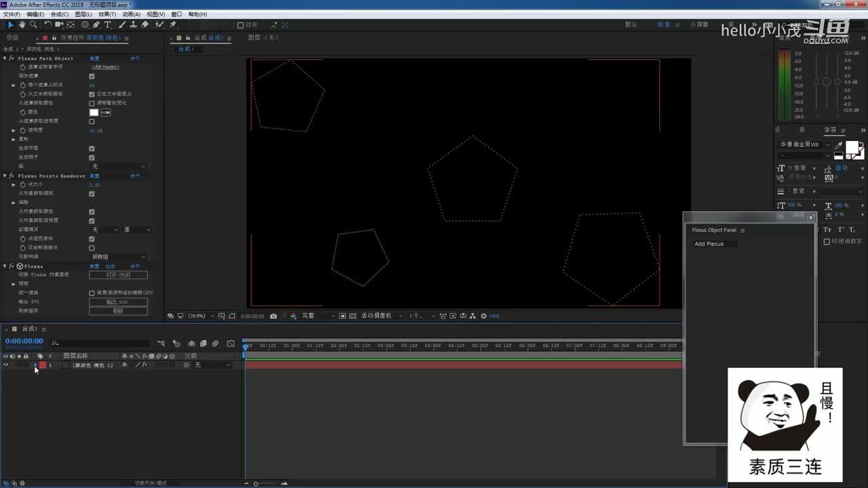Select the Type text tool
The width and height of the screenshot is (868, 488).
tap(107, 24)
